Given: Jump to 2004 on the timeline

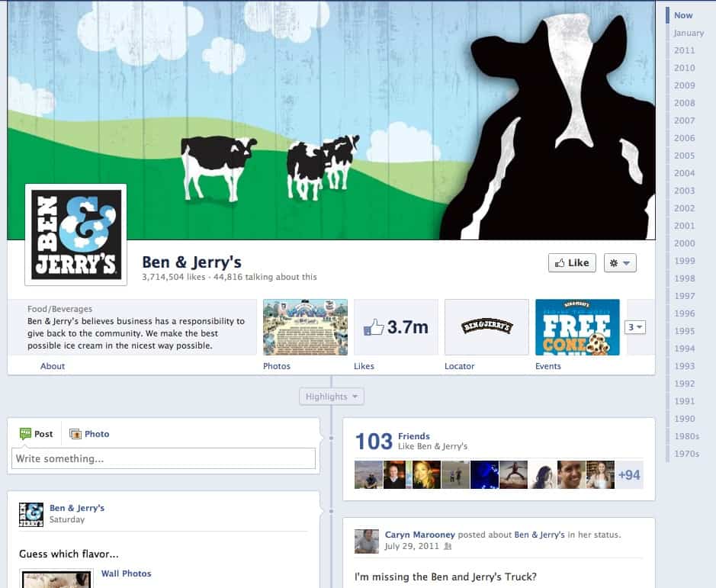Looking at the screenshot, I should pyautogui.click(x=685, y=173).
